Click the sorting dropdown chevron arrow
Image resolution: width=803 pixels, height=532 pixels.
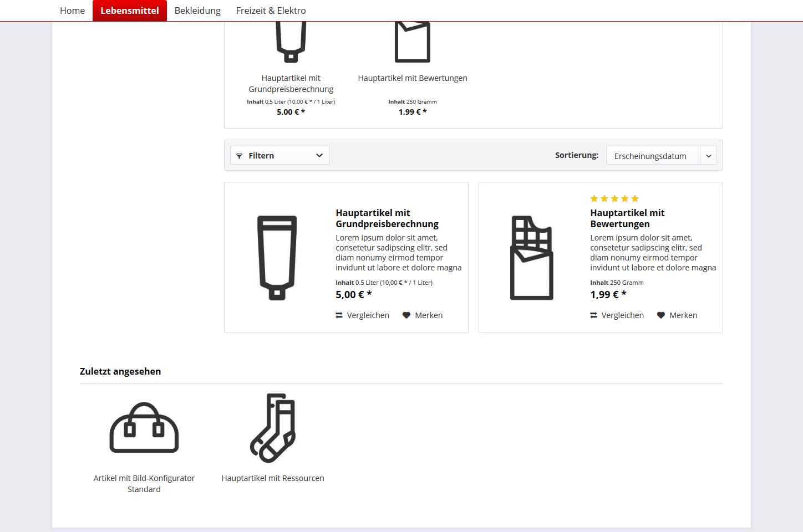tap(709, 156)
